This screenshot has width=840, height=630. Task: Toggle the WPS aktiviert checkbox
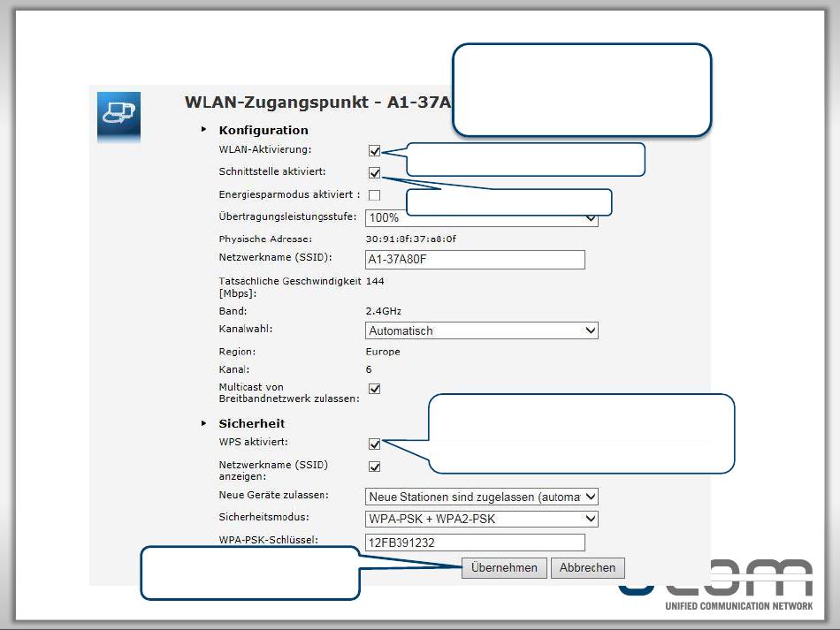click(x=375, y=444)
